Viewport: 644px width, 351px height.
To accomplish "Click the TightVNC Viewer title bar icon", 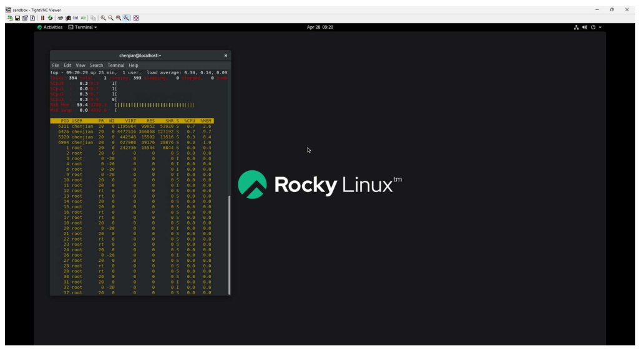I will coord(8,9).
